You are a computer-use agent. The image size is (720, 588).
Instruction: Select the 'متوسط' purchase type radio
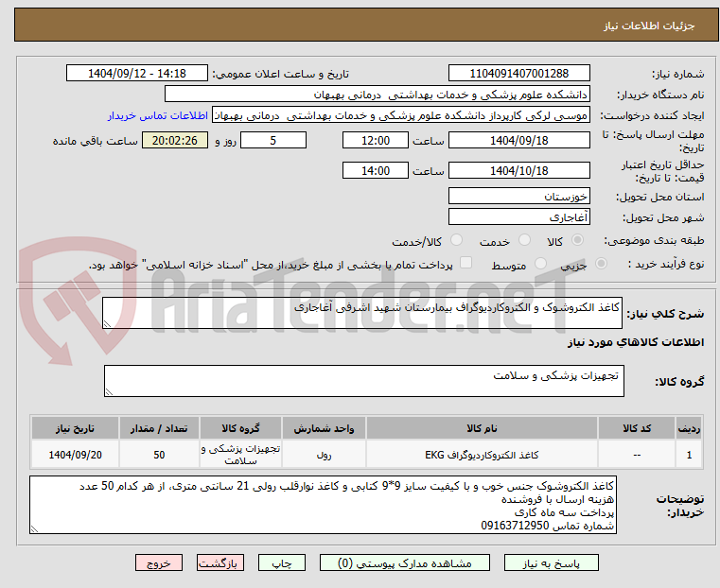coord(540,263)
